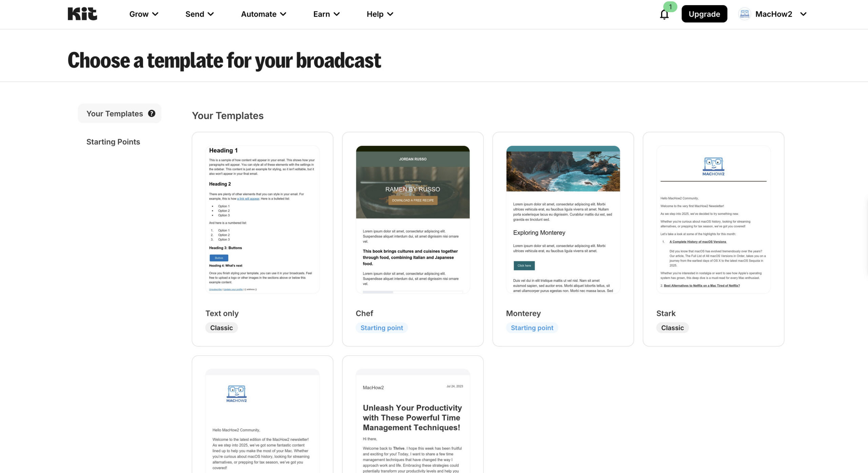The height and width of the screenshot is (473, 868).
Task: Expand the Grow menu
Action: [144, 14]
